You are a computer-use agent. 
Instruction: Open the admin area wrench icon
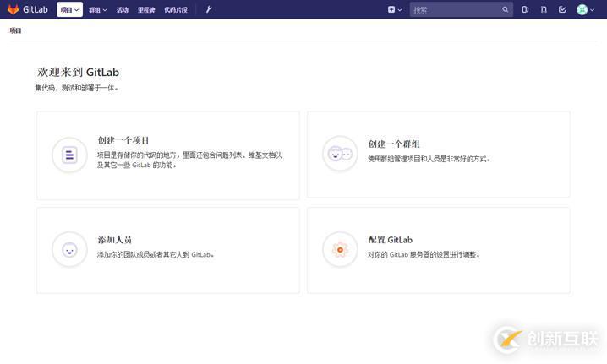tap(209, 9)
